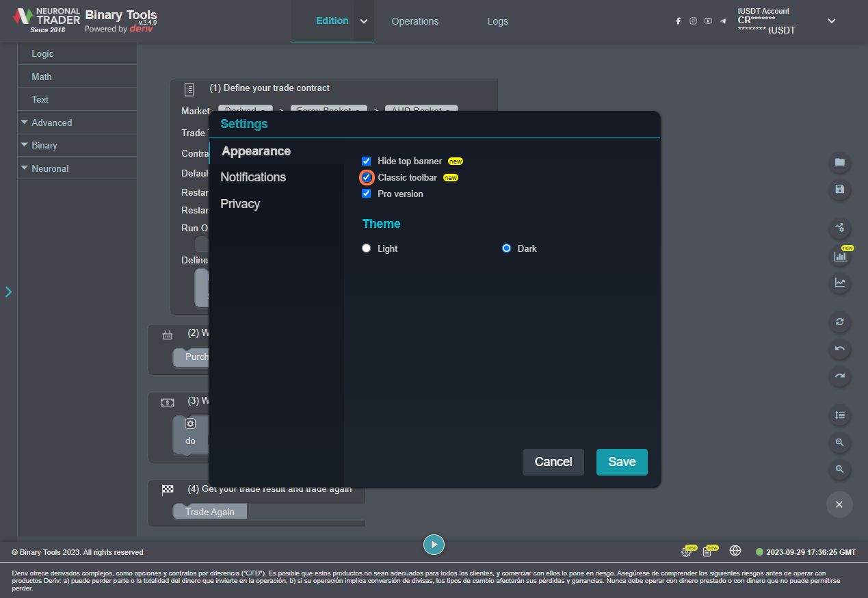
Task: Switch to the Notifications settings section
Action: click(x=253, y=177)
